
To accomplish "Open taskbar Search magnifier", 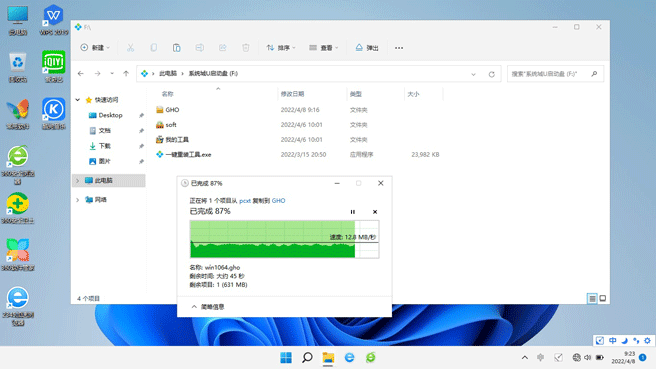I will pyautogui.click(x=307, y=358).
